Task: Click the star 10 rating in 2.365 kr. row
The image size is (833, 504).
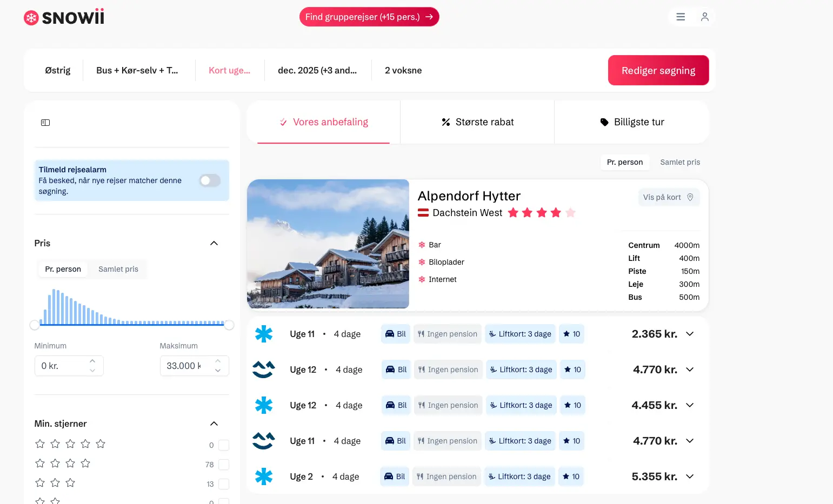Action: point(571,334)
